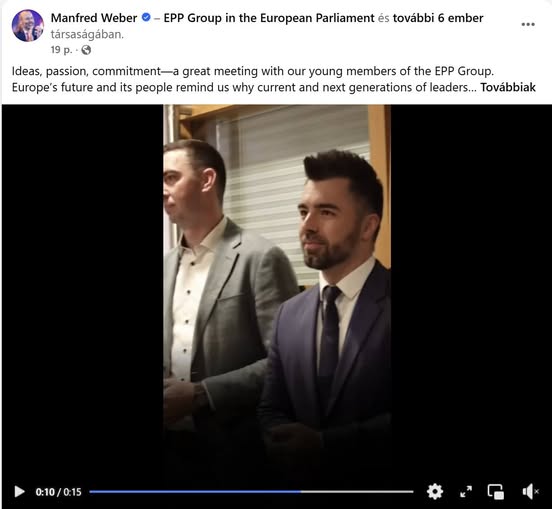Screen dimensions: 552x509
Task: Click the unplayed part of the timeline
Action: pyautogui.click(x=357, y=491)
